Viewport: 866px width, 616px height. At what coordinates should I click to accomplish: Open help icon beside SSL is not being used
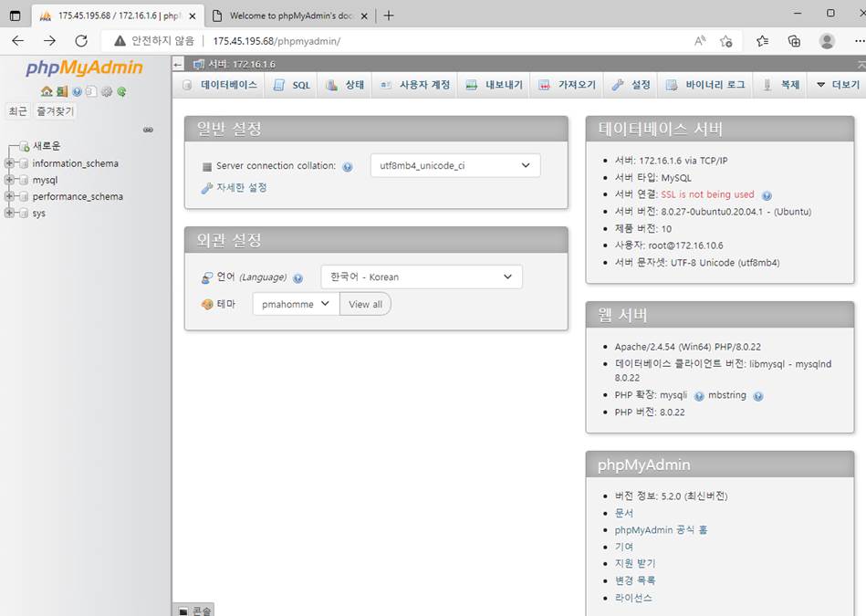tap(767, 195)
